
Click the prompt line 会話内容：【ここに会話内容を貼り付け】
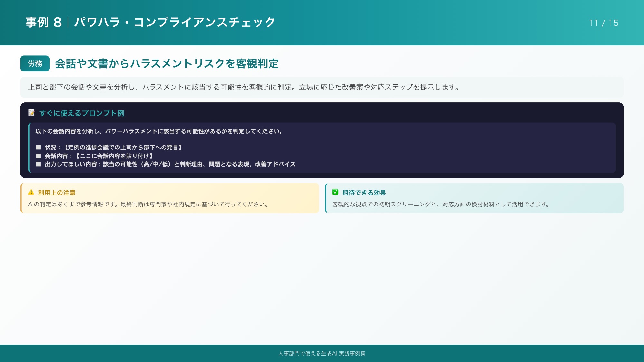tap(99, 156)
